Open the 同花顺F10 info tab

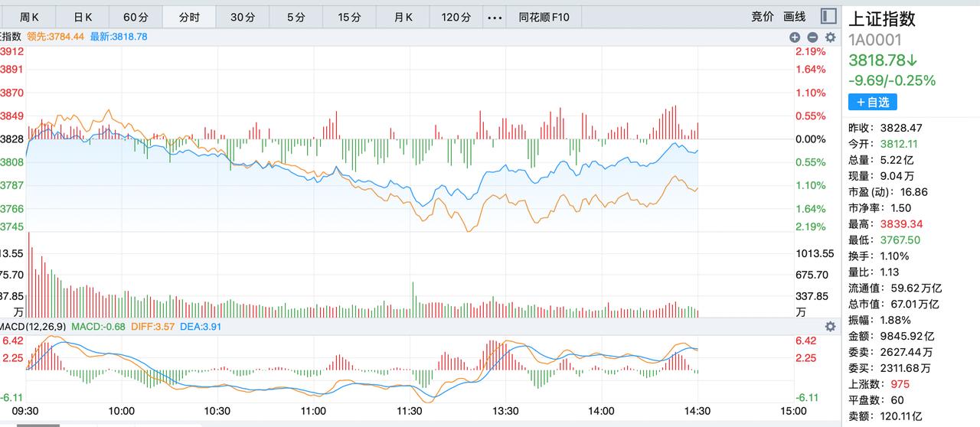544,17
